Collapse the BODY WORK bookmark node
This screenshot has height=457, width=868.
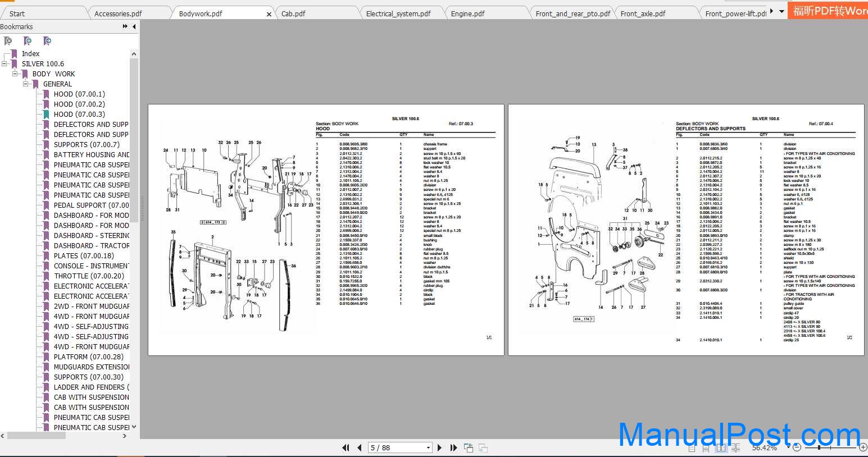[15, 74]
